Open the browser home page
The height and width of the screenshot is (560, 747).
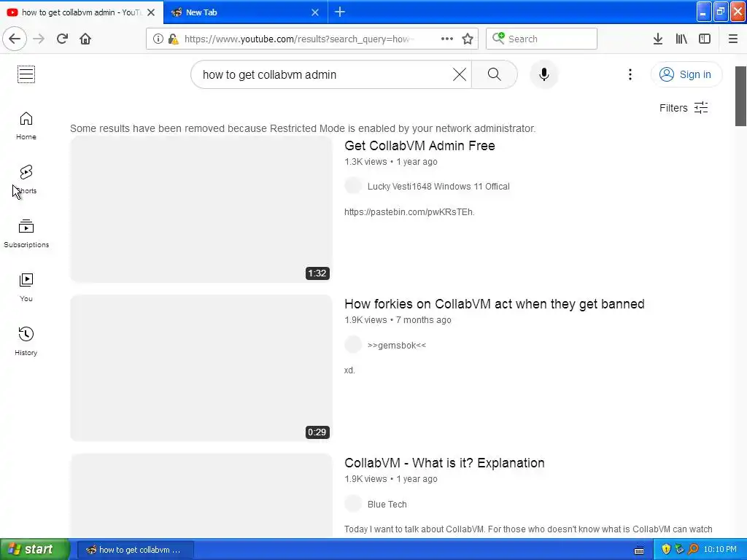point(85,39)
